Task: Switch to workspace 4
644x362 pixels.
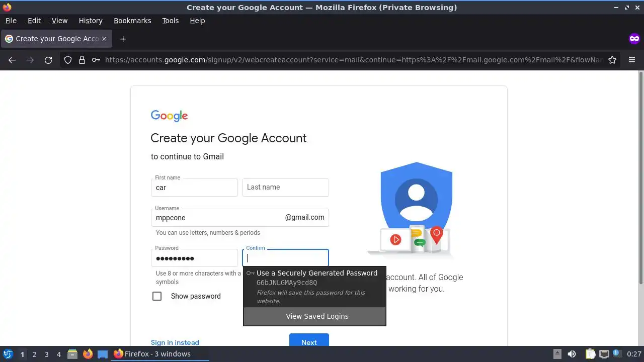Action: [58, 354]
